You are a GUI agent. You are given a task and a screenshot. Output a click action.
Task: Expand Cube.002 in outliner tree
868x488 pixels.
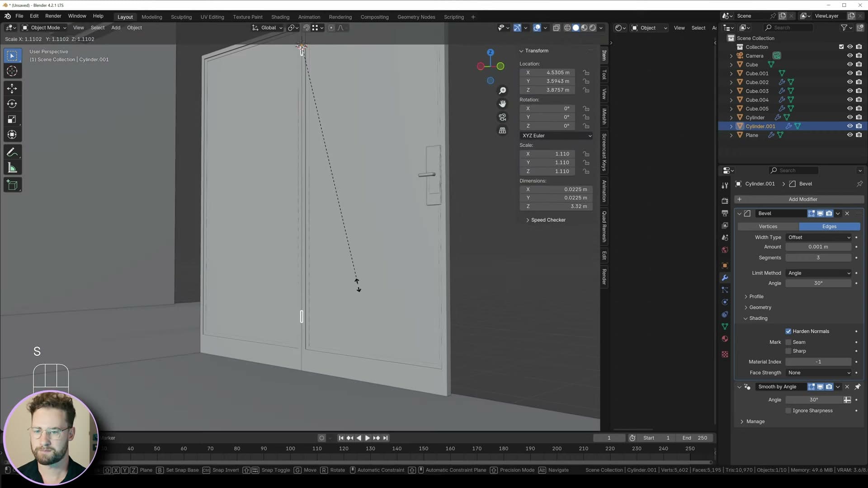tap(731, 82)
